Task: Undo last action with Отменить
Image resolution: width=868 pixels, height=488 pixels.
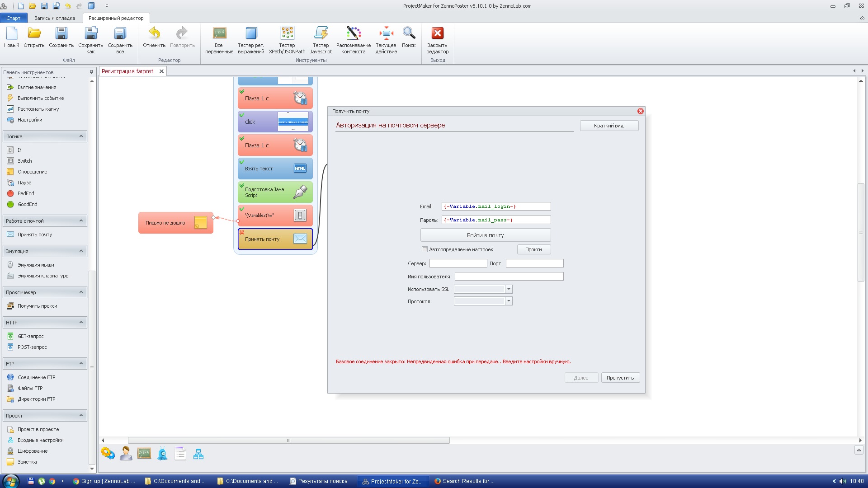Action: coord(154,37)
